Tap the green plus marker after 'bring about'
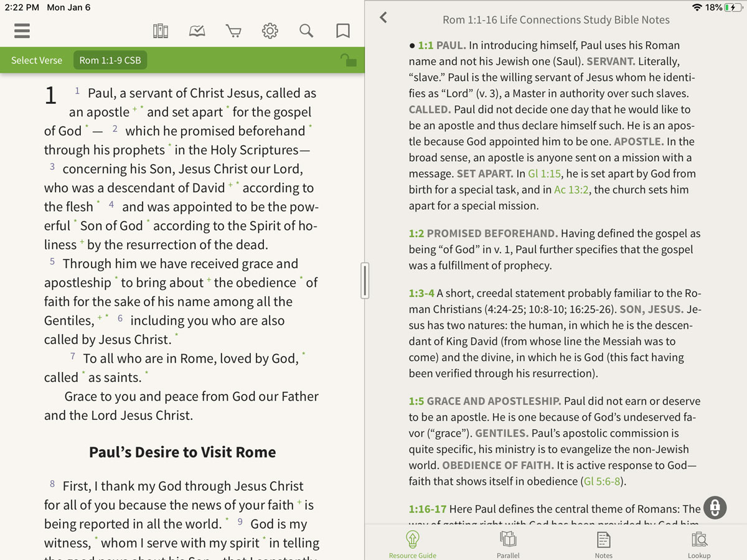 pyautogui.click(x=209, y=281)
